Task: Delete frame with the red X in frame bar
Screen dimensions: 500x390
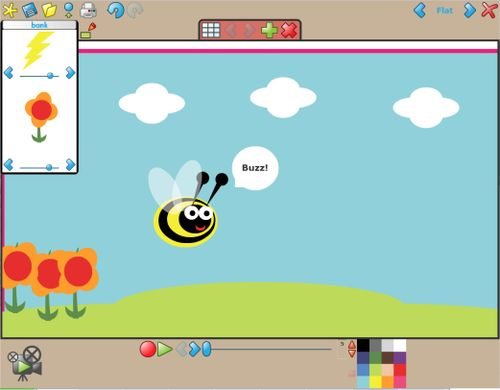Action: coord(289,30)
